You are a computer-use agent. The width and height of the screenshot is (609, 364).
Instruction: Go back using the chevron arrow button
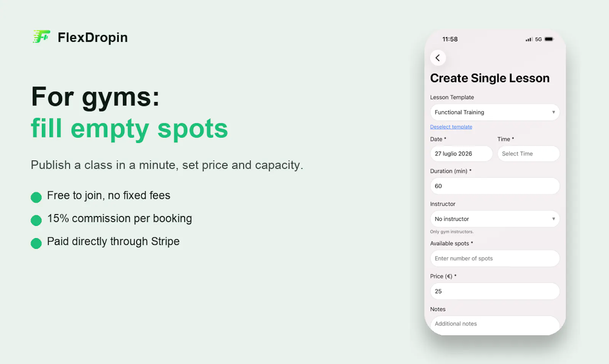438,58
